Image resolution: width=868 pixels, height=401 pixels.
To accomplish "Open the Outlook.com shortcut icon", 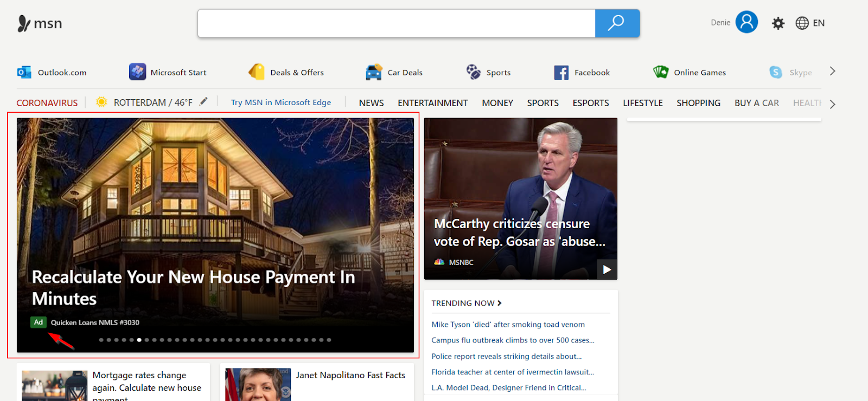I will click(x=24, y=72).
